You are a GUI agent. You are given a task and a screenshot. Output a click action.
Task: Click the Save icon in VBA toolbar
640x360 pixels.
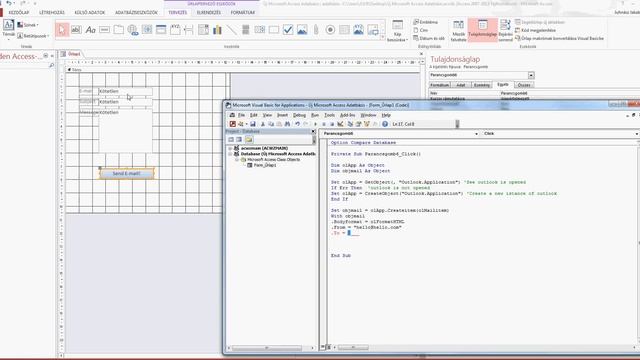pos(253,124)
